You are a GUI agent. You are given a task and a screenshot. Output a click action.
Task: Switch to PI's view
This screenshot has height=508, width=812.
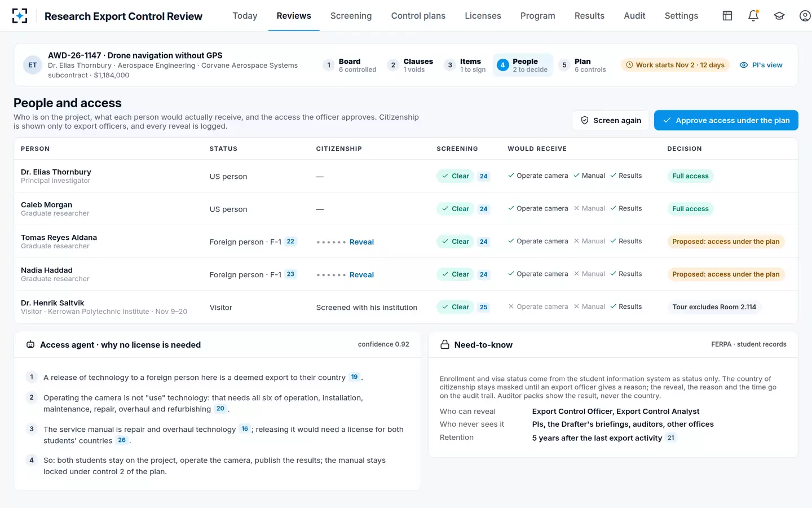click(761, 65)
